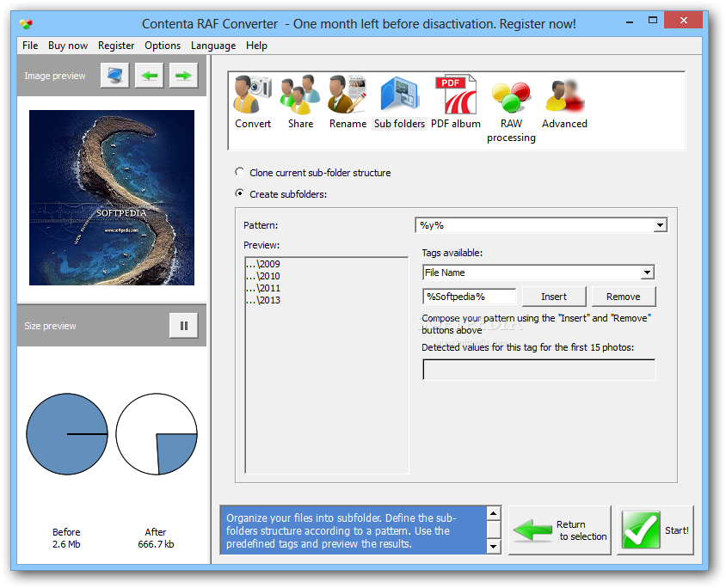Click the Before size pie chart
726x588 pixels.
pos(67,434)
